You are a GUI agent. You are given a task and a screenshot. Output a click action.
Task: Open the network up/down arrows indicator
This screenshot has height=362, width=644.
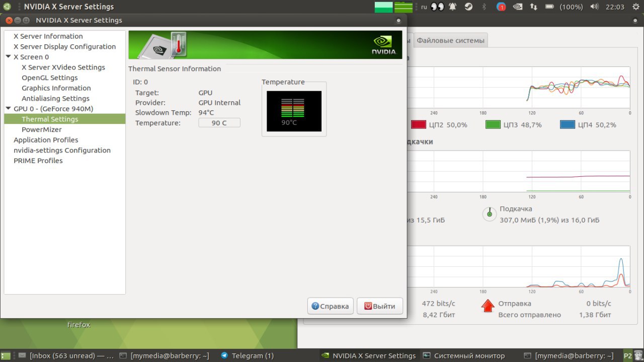pyautogui.click(x=534, y=7)
